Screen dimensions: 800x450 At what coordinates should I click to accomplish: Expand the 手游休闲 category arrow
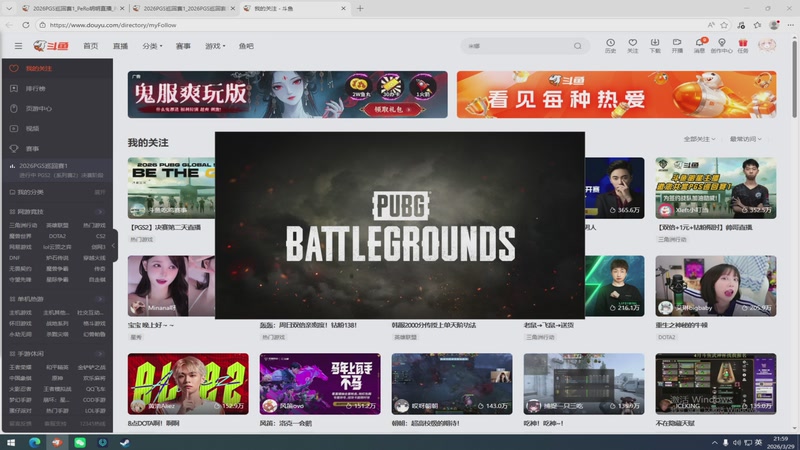click(100, 354)
